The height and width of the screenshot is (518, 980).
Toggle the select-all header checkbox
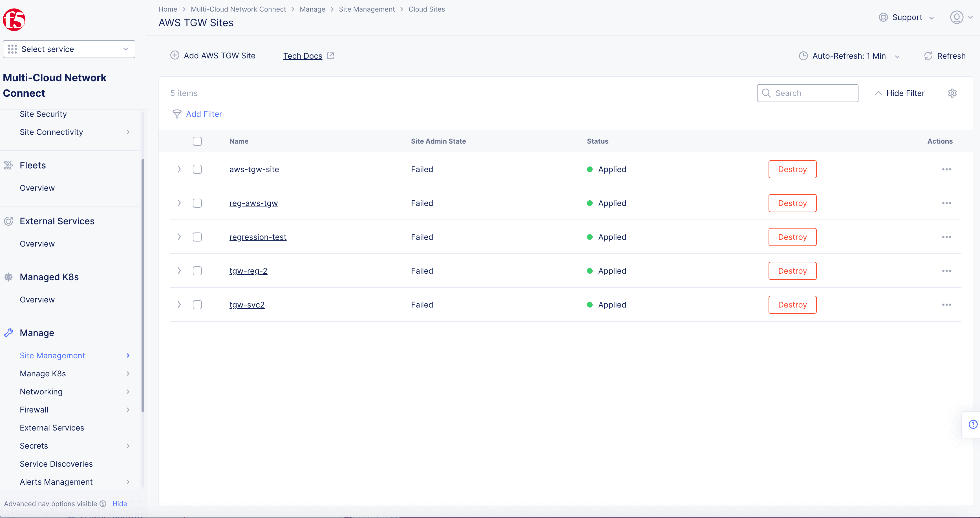click(x=197, y=141)
